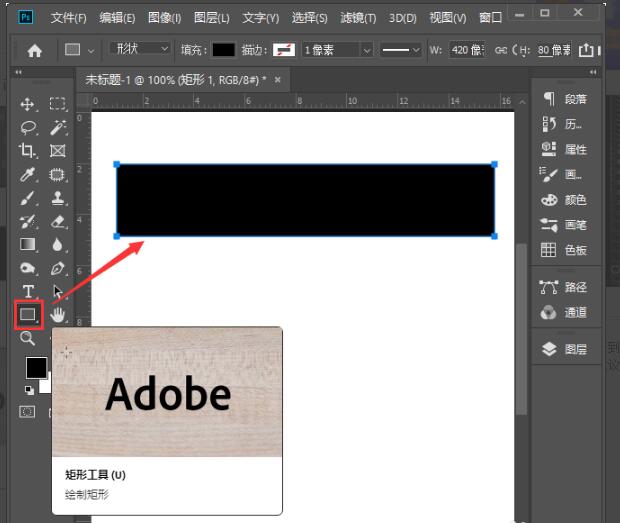The image size is (620, 523).
Task: Select the Move tool
Action: pyautogui.click(x=27, y=104)
